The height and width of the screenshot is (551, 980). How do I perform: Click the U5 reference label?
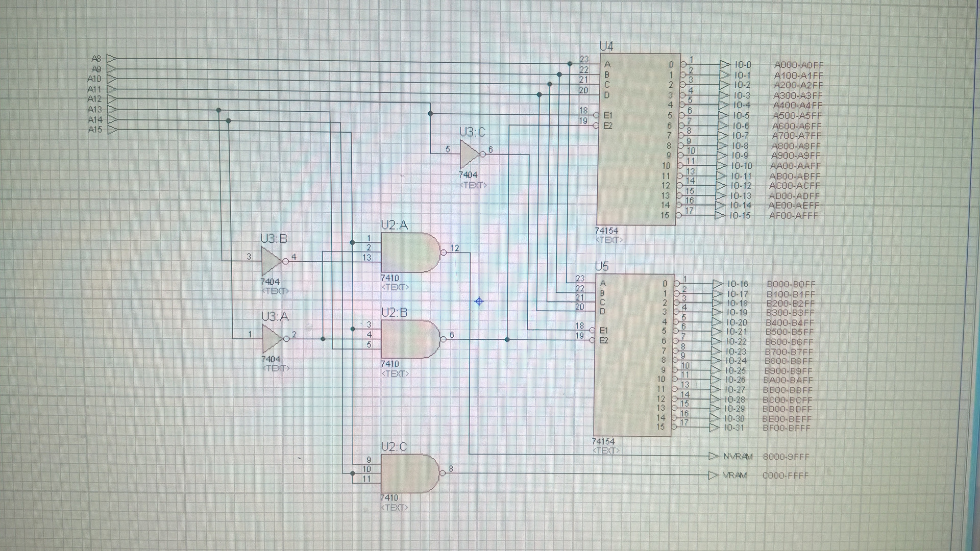tap(602, 266)
